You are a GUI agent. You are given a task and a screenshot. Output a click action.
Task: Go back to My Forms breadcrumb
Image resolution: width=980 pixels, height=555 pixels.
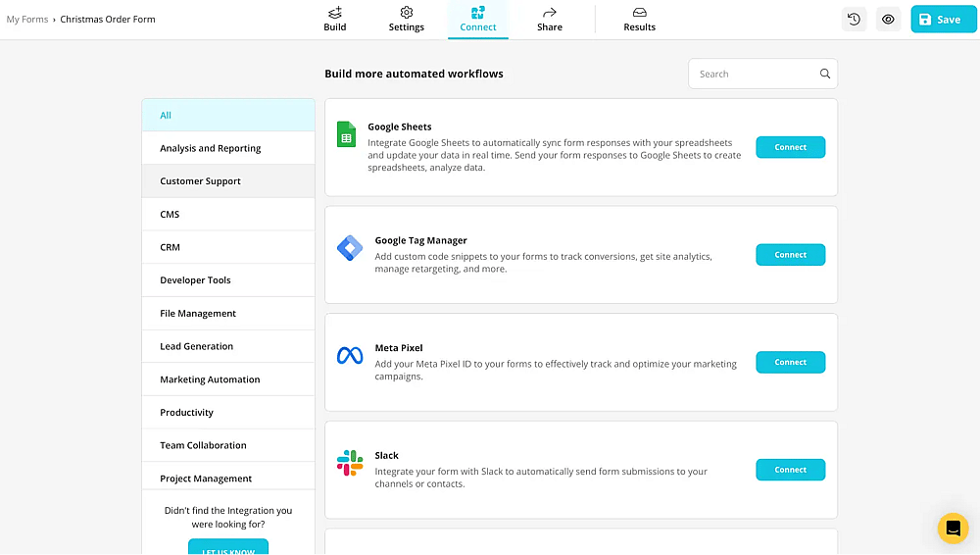tap(26, 20)
